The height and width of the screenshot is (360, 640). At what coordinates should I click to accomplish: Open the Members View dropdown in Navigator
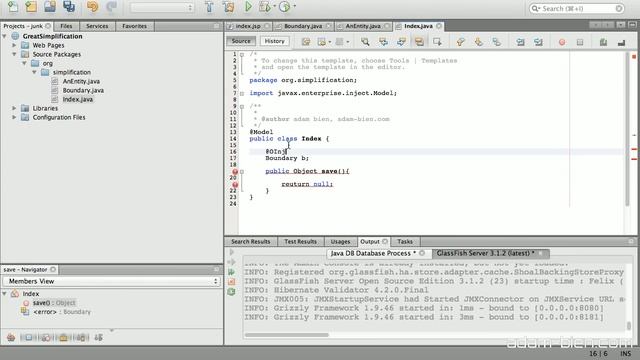coord(112,281)
